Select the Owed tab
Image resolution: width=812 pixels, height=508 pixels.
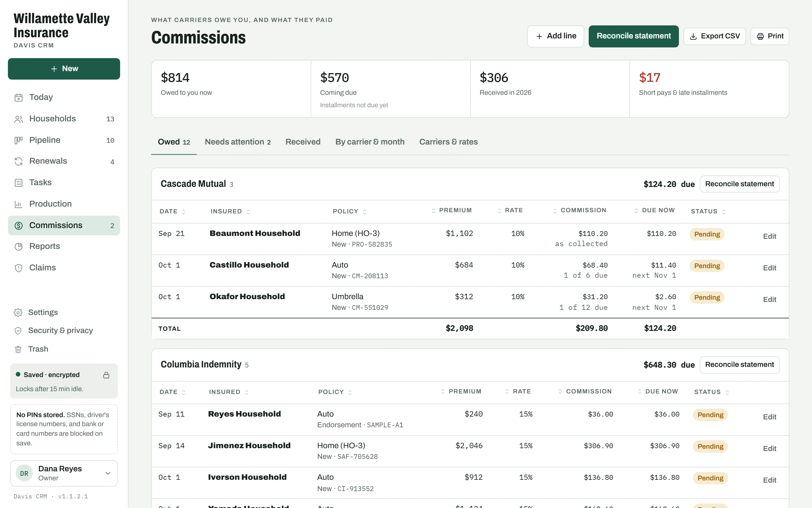click(x=174, y=142)
